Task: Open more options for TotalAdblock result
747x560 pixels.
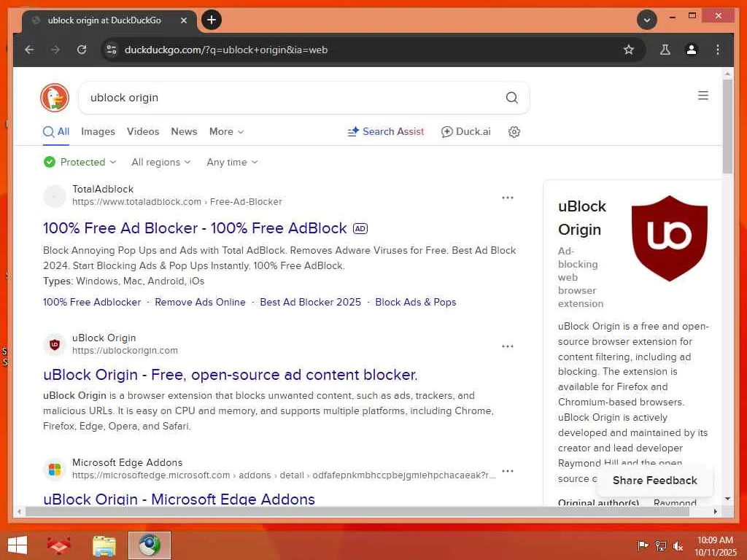Action: (508, 198)
